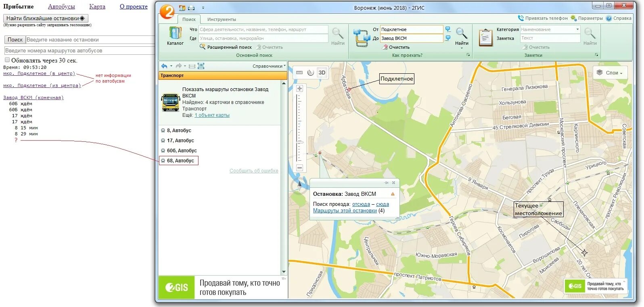
Task: Zoom out with the map minus button
Action: (x=299, y=168)
